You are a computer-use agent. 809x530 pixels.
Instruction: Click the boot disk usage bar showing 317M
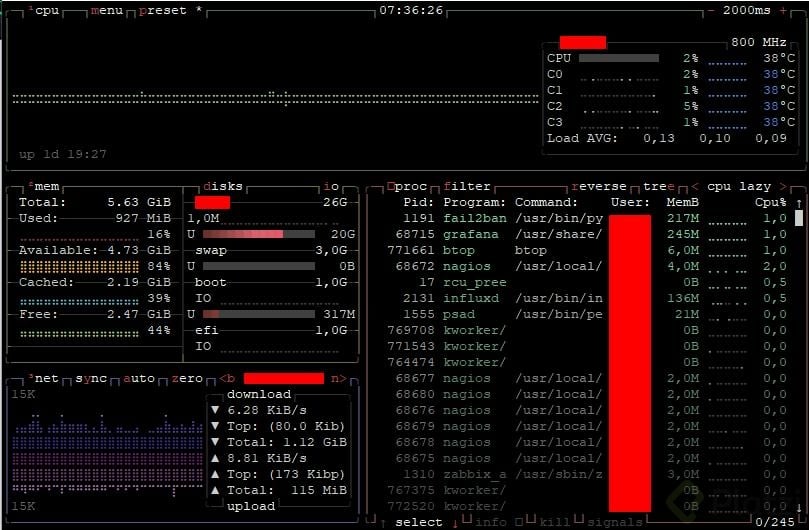click(x=259, y=314)
